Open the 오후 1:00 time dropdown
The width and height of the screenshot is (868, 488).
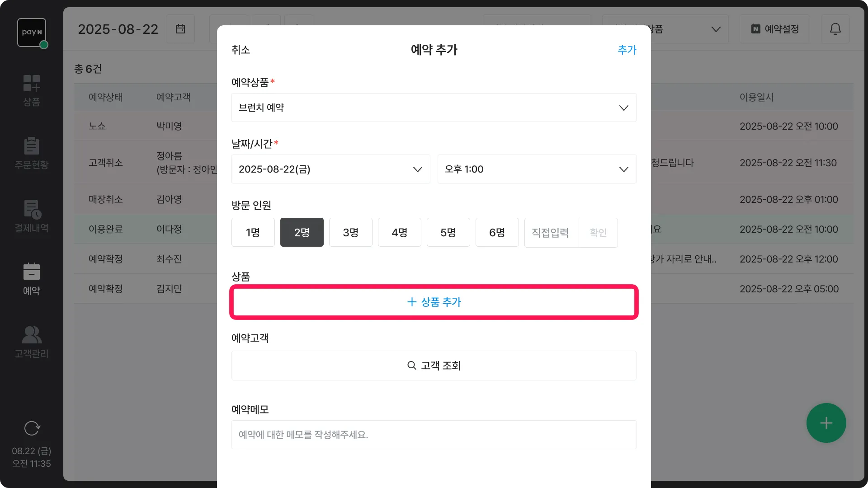tap(537, 169)
